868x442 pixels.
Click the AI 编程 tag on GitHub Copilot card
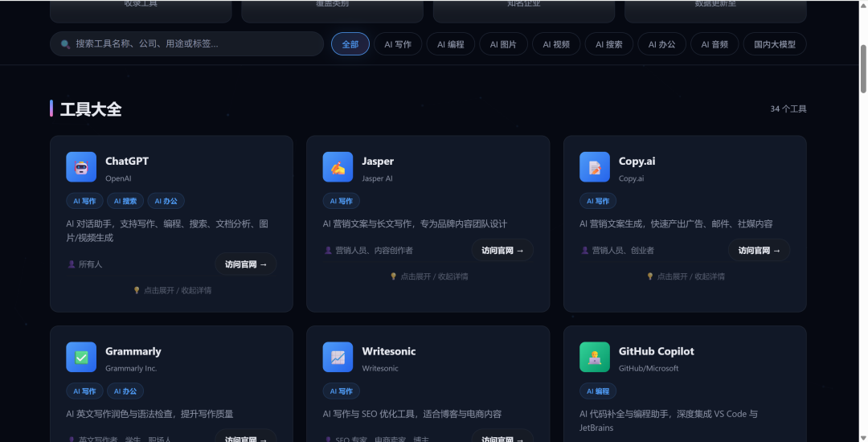(x=598, y=391)
